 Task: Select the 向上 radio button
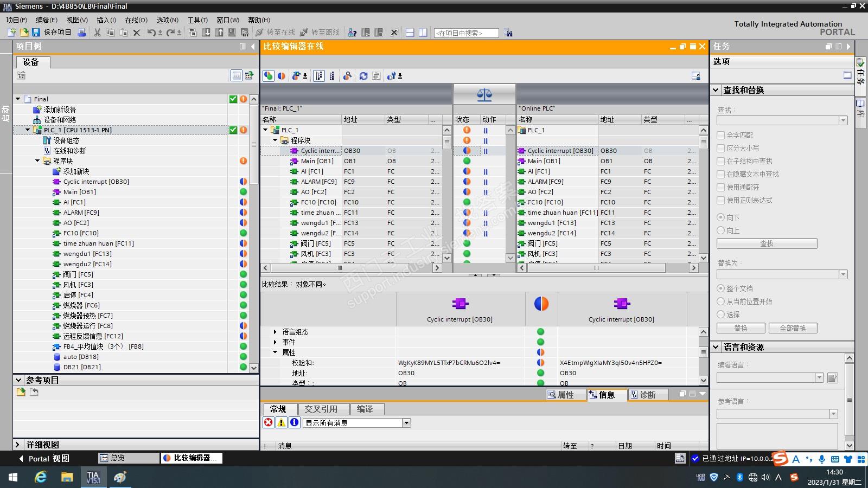click(721, 230)
